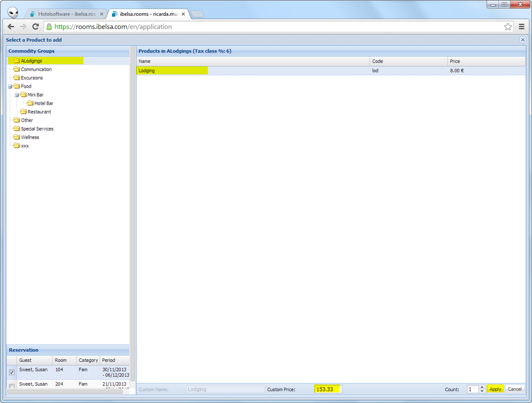This screenshot has height=403, width=532.
Task: Select the Communication folder icon
Action: click(16, 70)
